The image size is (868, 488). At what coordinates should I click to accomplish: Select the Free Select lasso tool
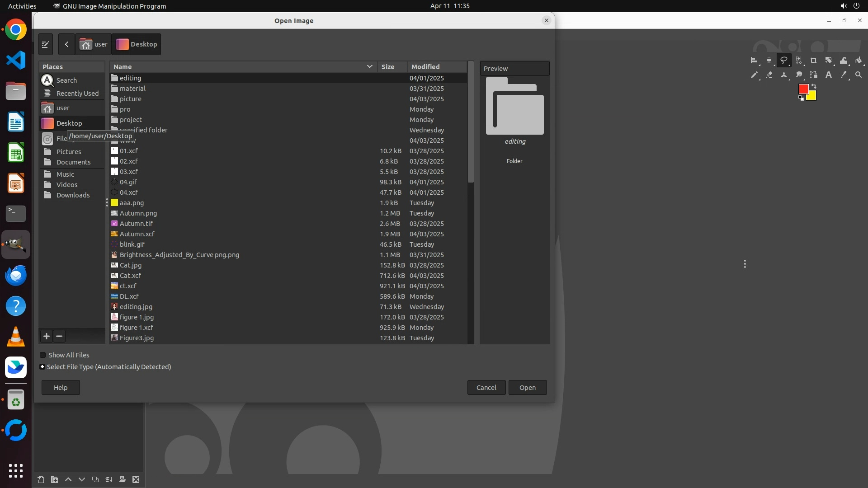[783, 60]
